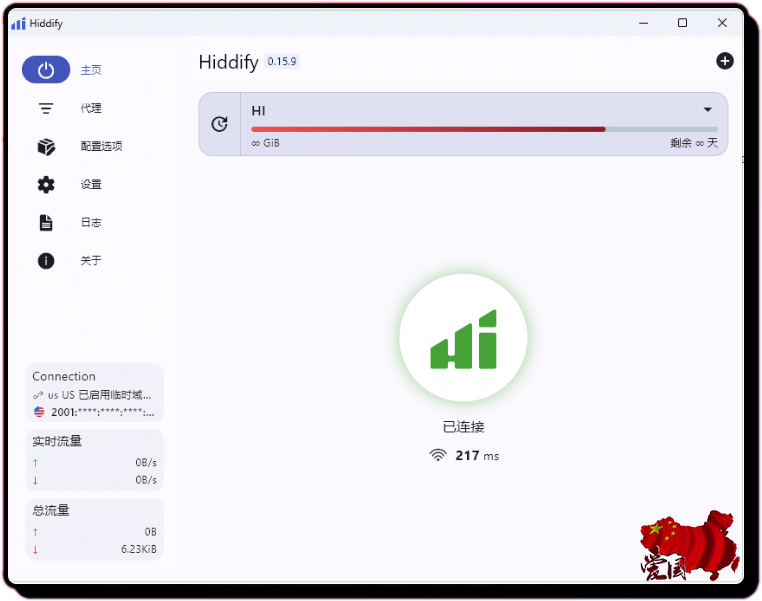
Task: Maximize the Hiddify window
Action: tap(682, 22)
